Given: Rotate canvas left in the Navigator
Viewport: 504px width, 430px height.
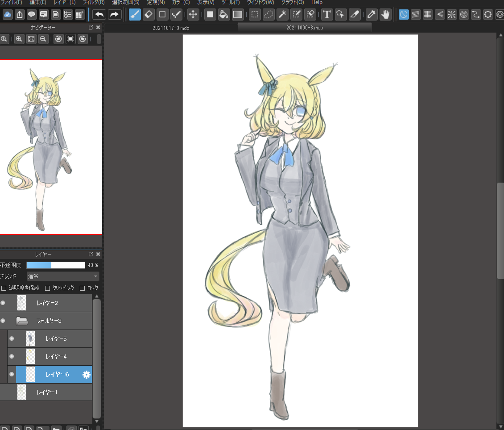Looking at the screenshot, I should [x=58, y=39].
